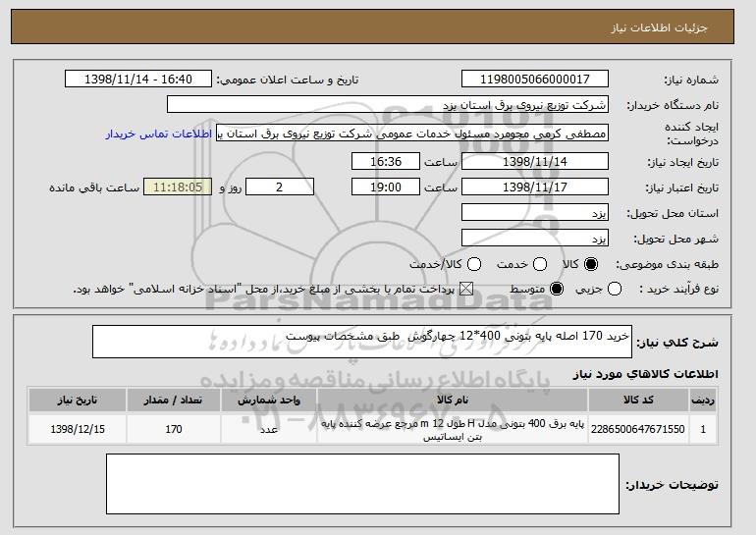Click the product name cell پایه برق 400 بتونی
The width and height of the screenshot is (756, 535).
pos(453,429)
